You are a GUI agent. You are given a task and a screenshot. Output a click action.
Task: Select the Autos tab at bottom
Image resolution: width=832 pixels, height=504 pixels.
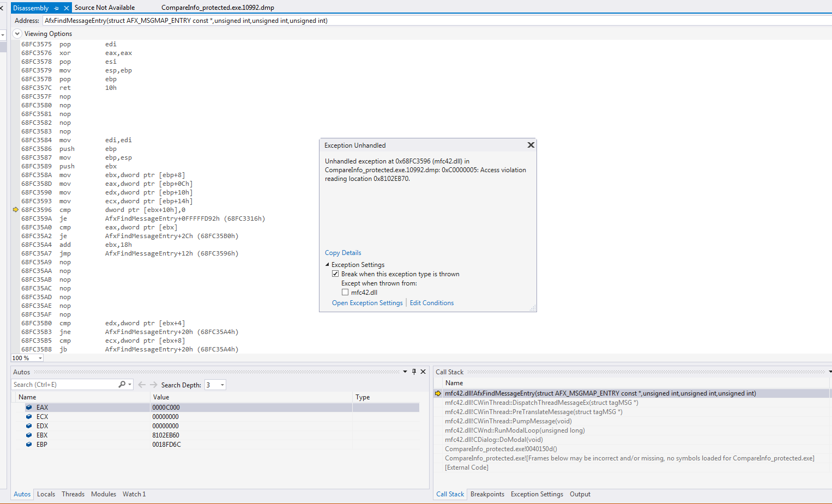pyautogui.click(x=22, y=494)
